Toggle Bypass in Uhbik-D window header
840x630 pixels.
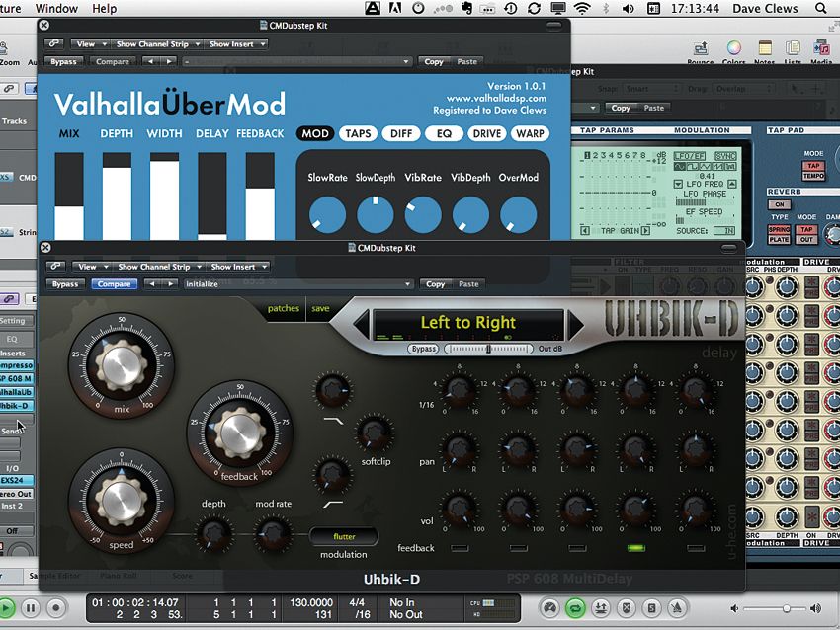click(x=65, y=283)
